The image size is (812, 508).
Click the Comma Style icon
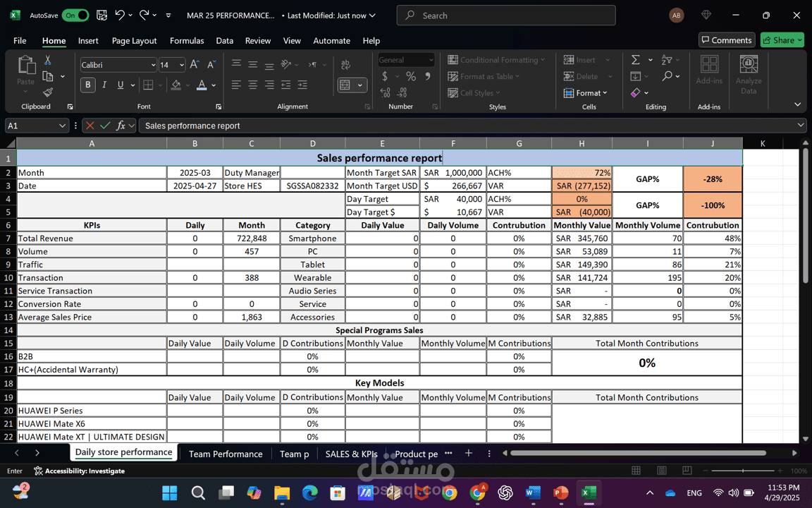point(428,76)
